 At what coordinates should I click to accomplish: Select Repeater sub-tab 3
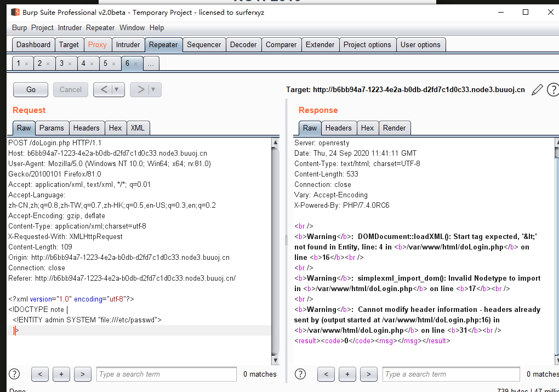(62, 64)
